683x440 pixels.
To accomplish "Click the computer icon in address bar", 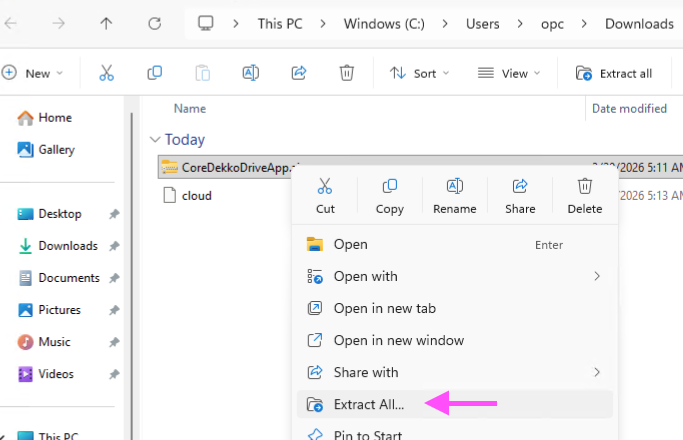I will pos(206,23).
